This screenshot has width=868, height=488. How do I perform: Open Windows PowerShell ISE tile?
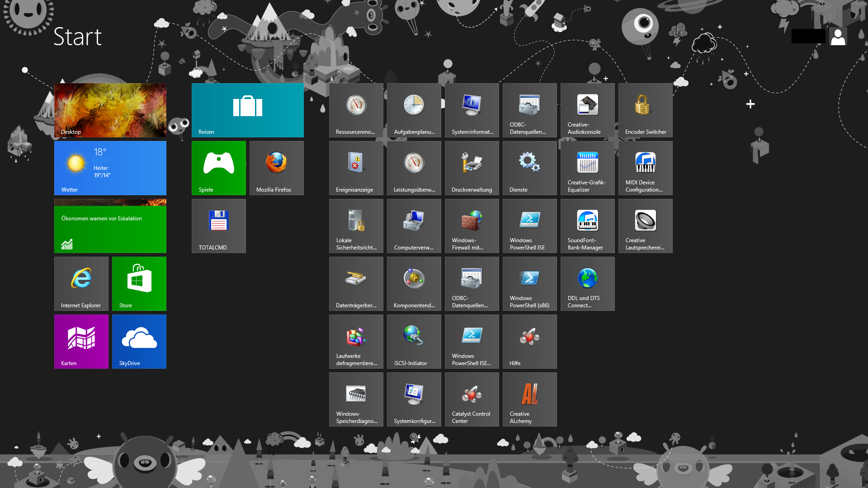529,225
